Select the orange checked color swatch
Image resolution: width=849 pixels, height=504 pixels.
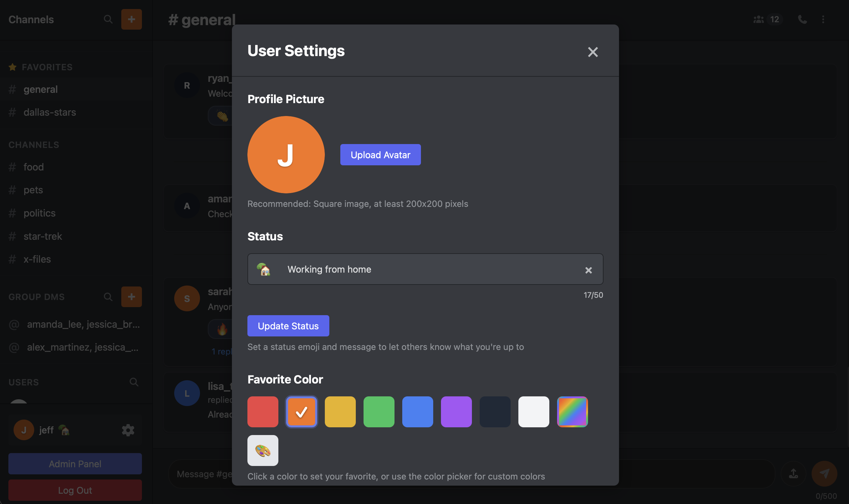[x=302, y=412]
